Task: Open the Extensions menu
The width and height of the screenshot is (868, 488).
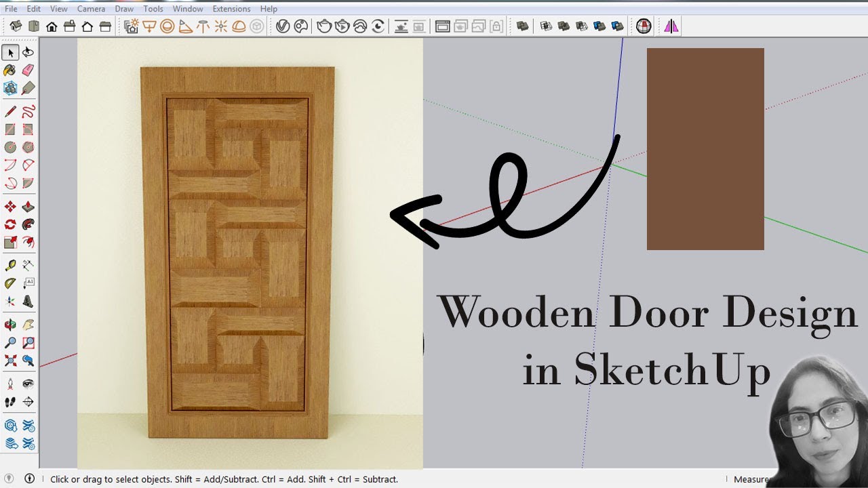Action: [x=231, y=9]
